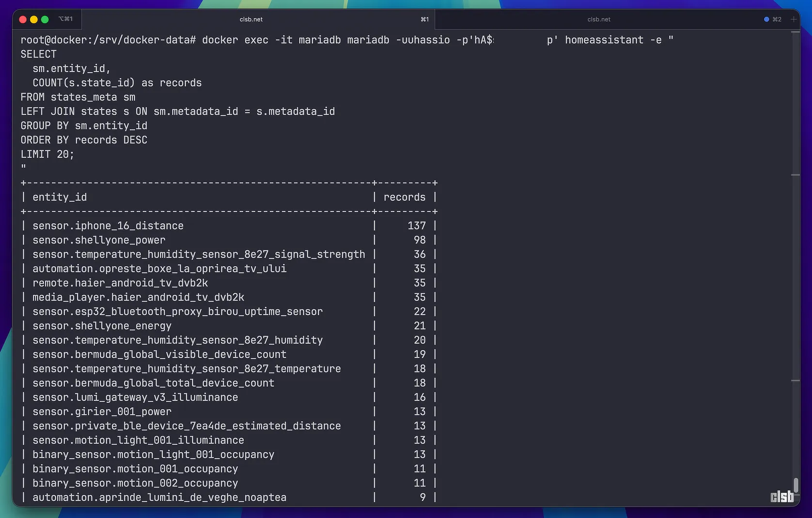Minimize the window using yellow button
This screenshot has width=812, height=518.
pyautogui.click(x=34, y=19)
